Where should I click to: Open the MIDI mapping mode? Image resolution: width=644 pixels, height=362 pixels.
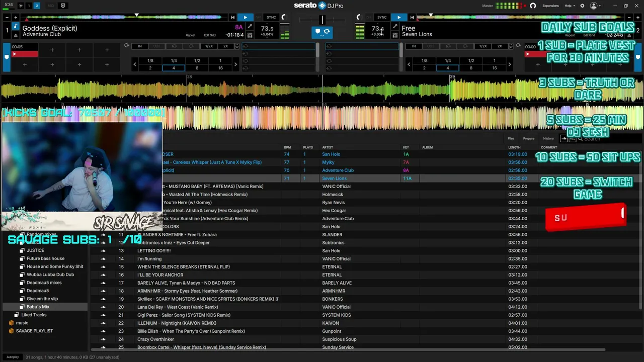click(x=51, y=6)
